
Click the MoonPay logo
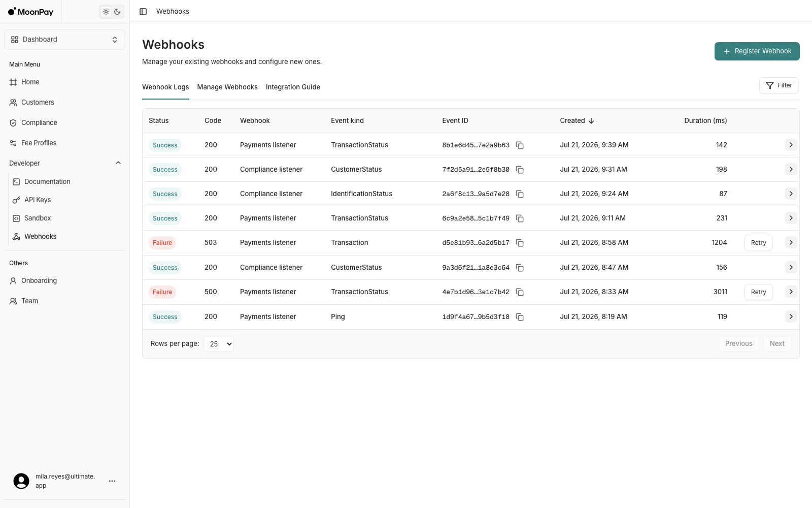(30, 12)
